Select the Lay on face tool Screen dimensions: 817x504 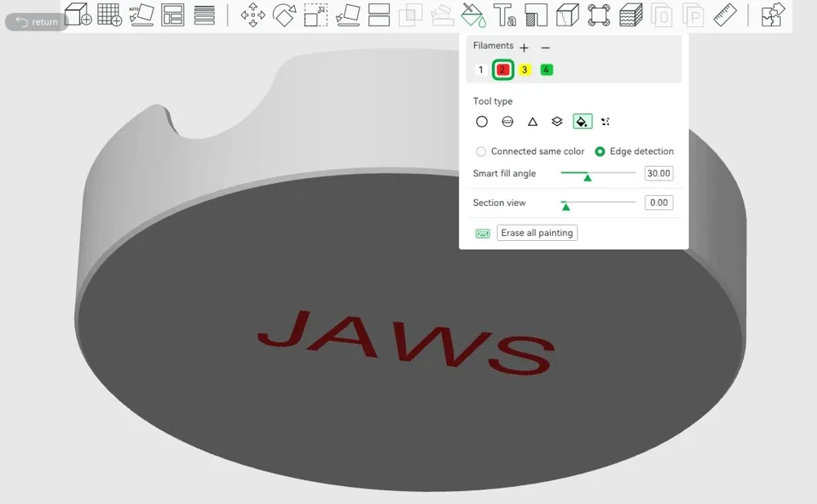coord(348,15)
